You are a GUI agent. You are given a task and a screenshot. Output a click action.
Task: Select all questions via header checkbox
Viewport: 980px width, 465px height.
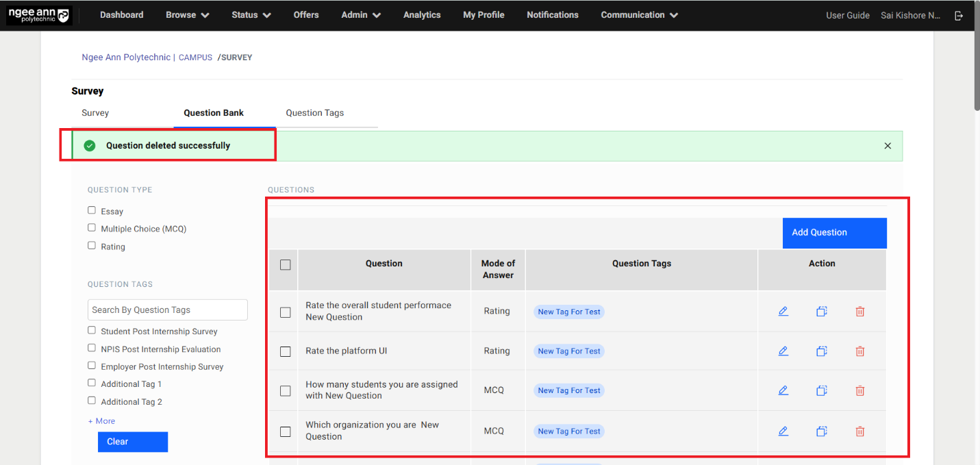[286, 265]
